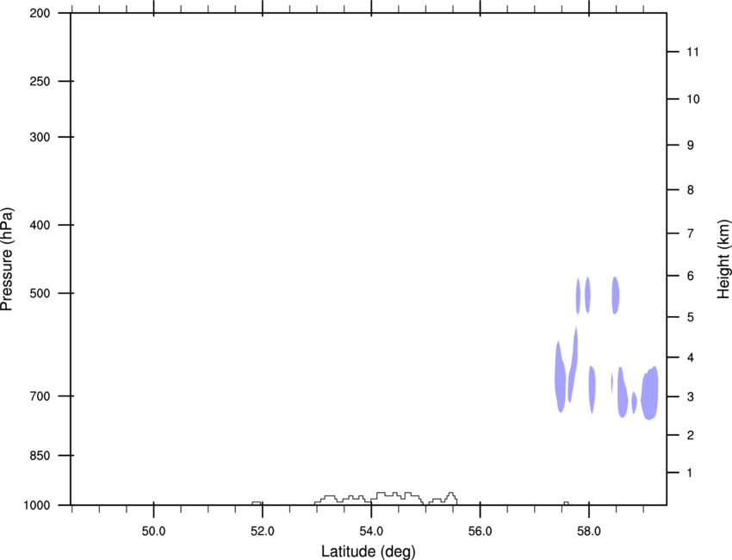Click pressure tick label 1000
Screen dimensions: 732x560
pyautogui.click(x=37, y=506)
